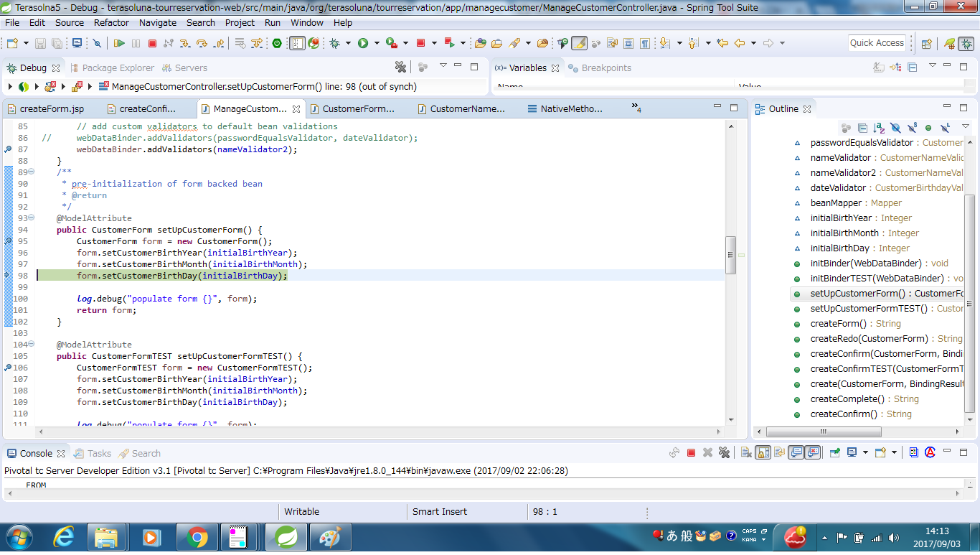Viewport: 980px width, 555px height.
Task: Click the Step Into button
Action: (186, 43)
